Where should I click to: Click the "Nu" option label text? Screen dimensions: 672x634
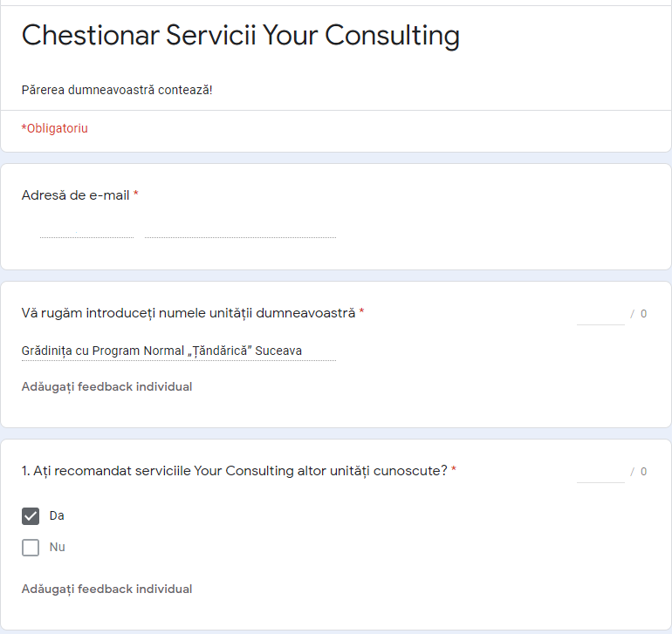[x=58, y=548]
